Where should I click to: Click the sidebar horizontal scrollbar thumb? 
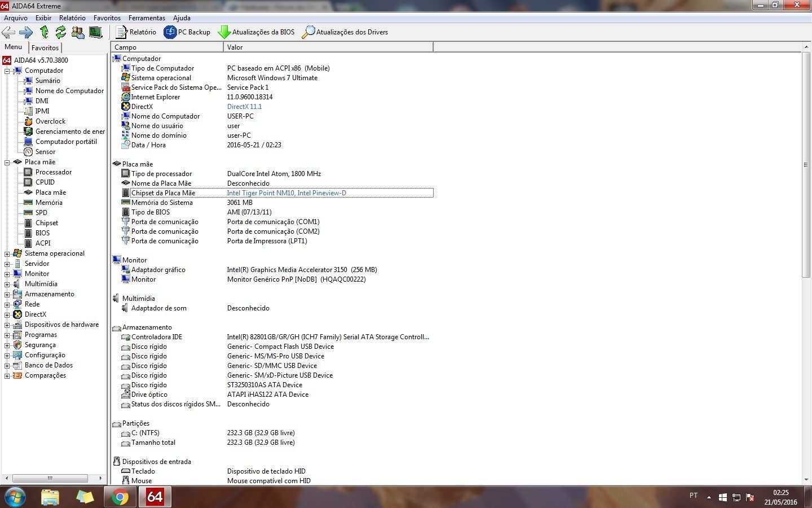(50, 478)
